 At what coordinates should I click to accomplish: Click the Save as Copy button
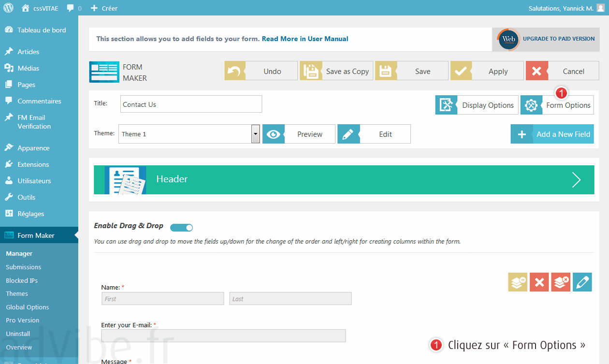tap(336, 71)
